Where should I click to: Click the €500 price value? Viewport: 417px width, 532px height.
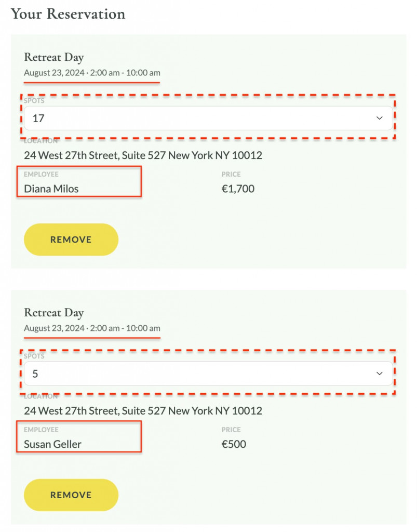point(234,444)
